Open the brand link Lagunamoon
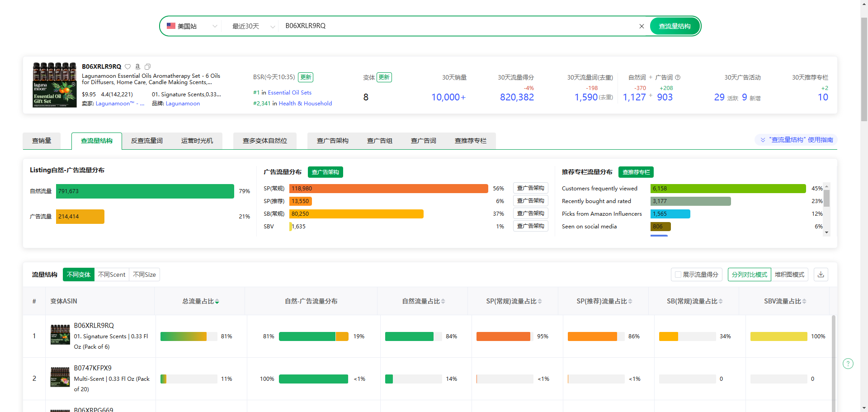868x412 pixels. [x=183, y=104]
